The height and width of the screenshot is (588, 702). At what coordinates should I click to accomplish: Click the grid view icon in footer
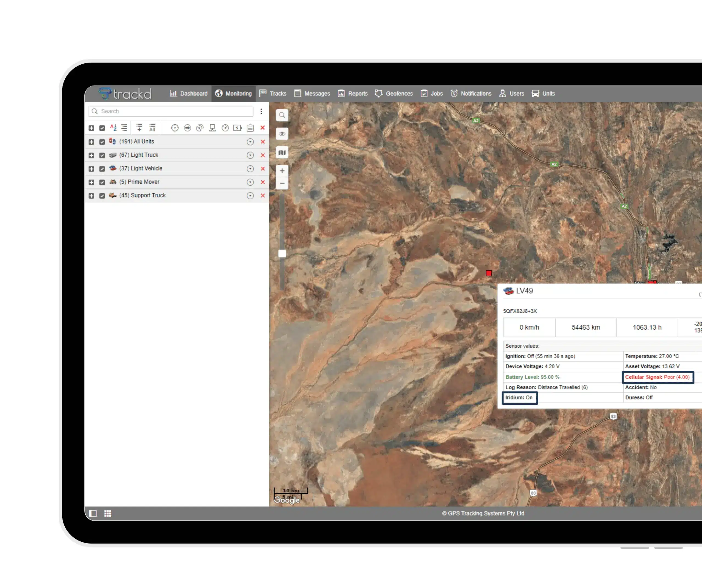pos(108,513)
